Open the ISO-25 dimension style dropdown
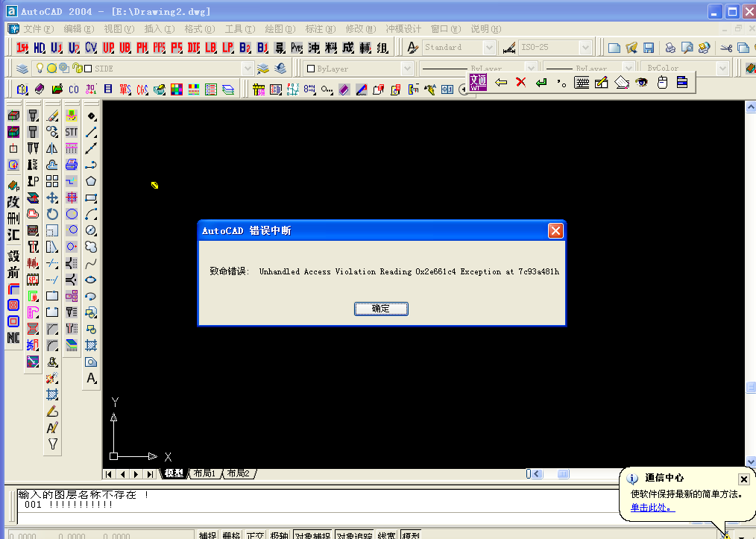Image resolution: width=756 pixels, height=539 pixels. [x=586, y=48]
